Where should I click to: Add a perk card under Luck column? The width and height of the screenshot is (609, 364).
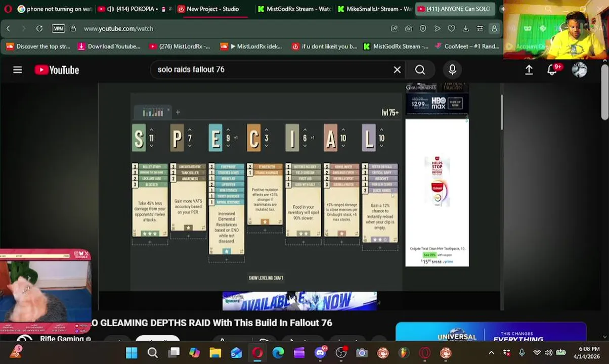380,248
